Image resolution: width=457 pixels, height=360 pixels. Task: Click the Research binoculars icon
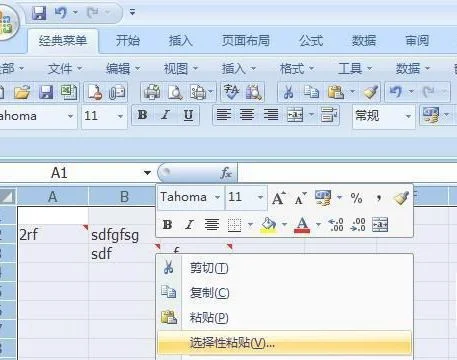coord(254,92)
